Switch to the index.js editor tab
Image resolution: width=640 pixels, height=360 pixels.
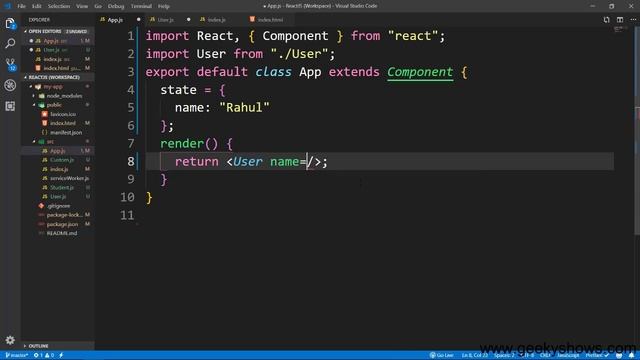click(x=220, y=20)
